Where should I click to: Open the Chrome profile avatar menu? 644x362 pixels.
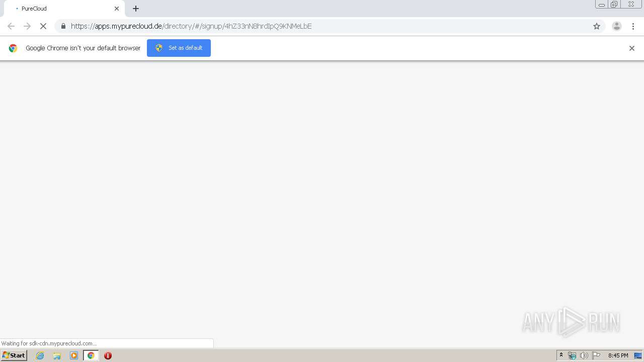point(617,26)
